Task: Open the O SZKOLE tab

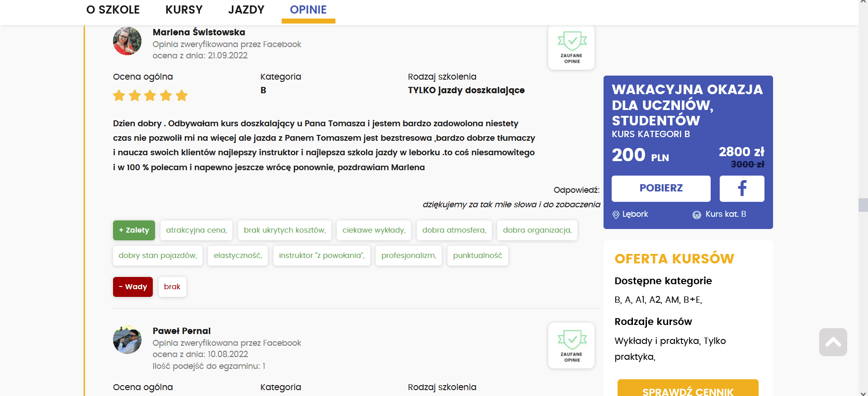Action: pos(113,10)
